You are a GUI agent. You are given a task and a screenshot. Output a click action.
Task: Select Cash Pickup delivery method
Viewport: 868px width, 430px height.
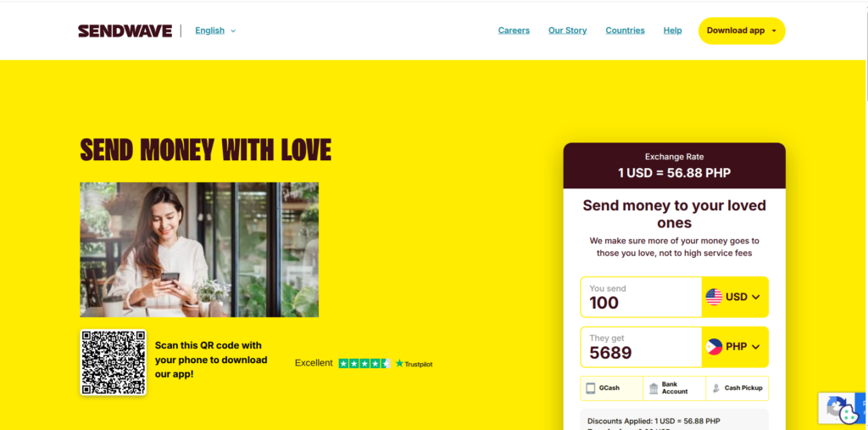click(737, 388)
